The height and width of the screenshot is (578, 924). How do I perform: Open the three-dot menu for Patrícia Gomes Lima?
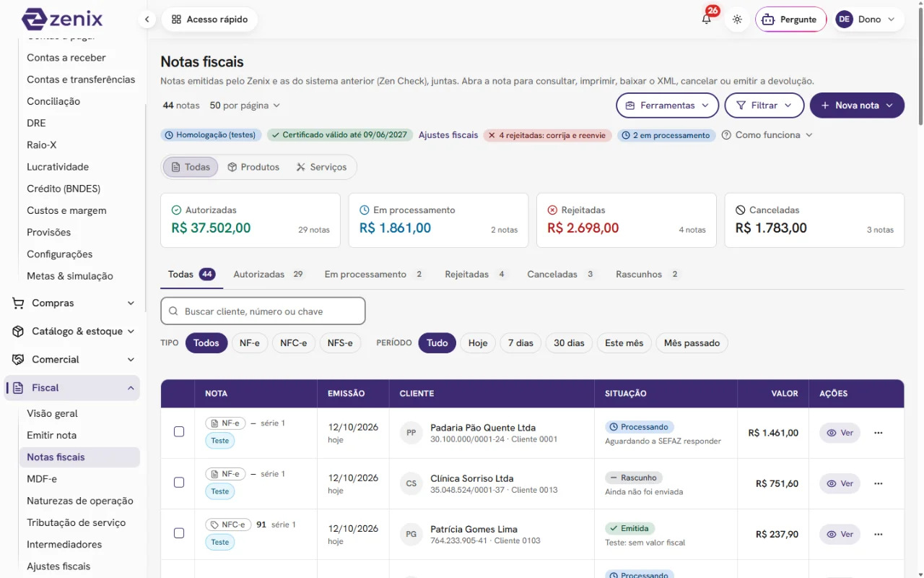coord(879,534)
